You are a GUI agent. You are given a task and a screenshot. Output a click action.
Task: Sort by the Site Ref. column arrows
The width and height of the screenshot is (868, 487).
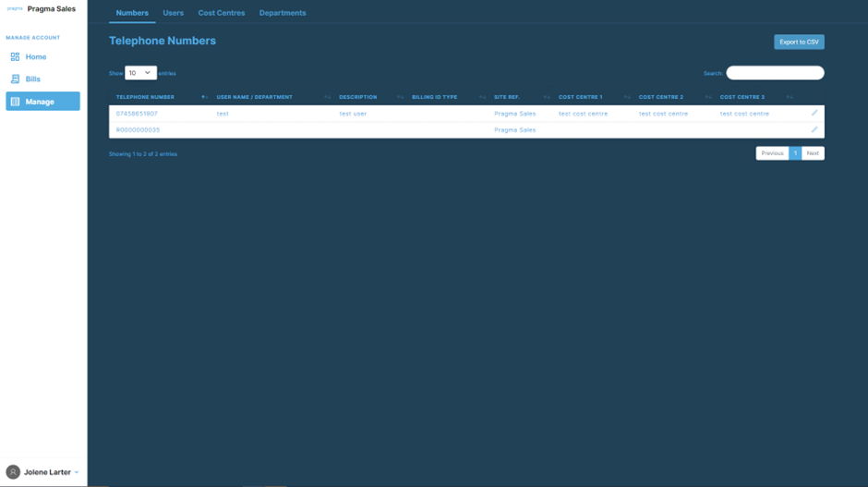pos(547,97)
